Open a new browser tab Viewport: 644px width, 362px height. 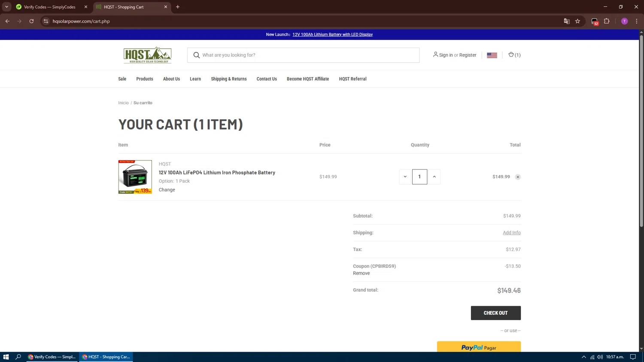pos(178,7)
